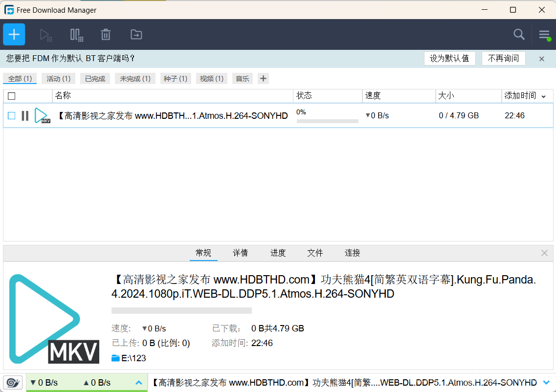Delete the selected download with the trash icon
Viewport: 556px width, 392px height.
coord(106,34)
